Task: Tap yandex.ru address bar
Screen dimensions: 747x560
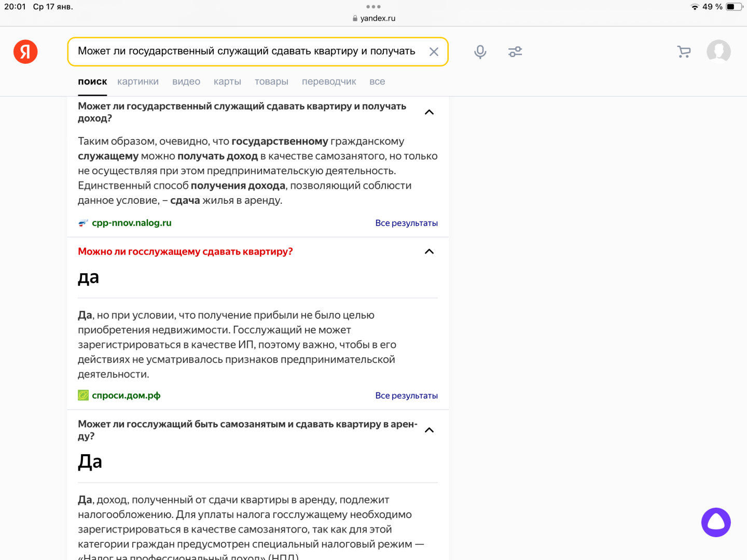Action: click(x=374, y=18)
